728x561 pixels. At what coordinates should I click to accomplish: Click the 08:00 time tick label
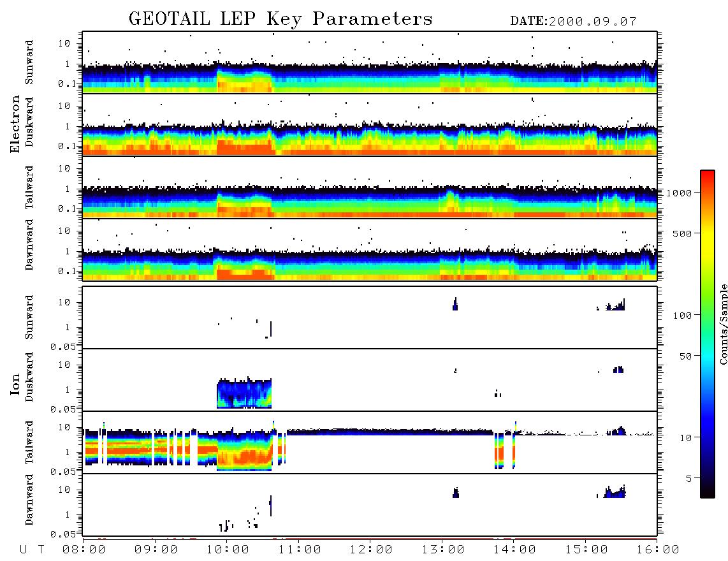click(x=84, y=550)
